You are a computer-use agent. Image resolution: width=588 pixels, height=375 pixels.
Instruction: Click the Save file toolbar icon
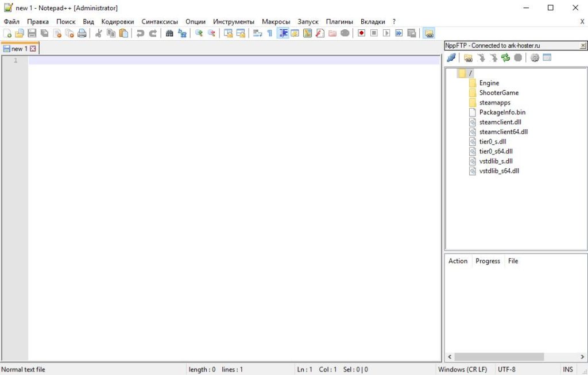click(32, 33)
